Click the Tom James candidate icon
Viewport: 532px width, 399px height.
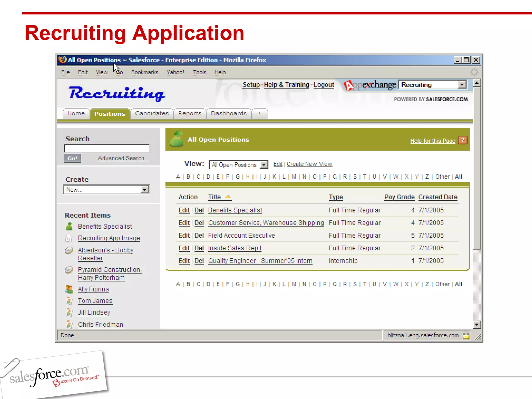point(69,301)
